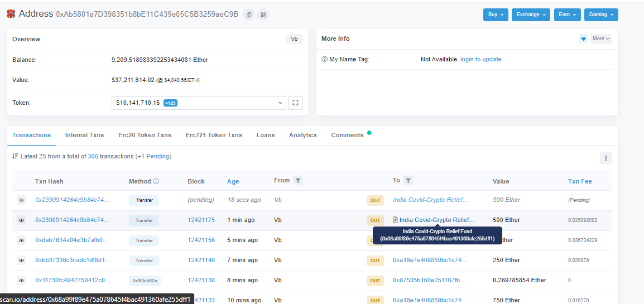Click the 366 total transactions link
The image size is (644, 304).
click(93, 156)
